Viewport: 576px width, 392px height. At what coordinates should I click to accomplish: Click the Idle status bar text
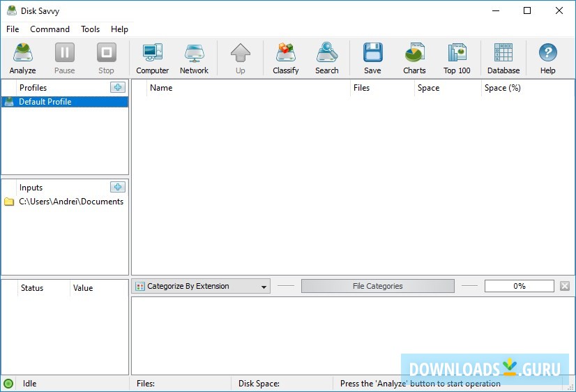29,384
